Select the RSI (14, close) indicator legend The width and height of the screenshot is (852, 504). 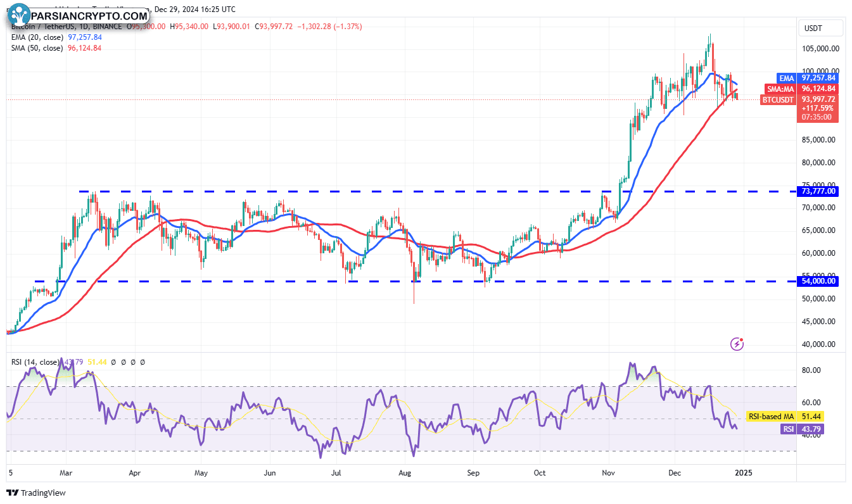tap(37, 362)
